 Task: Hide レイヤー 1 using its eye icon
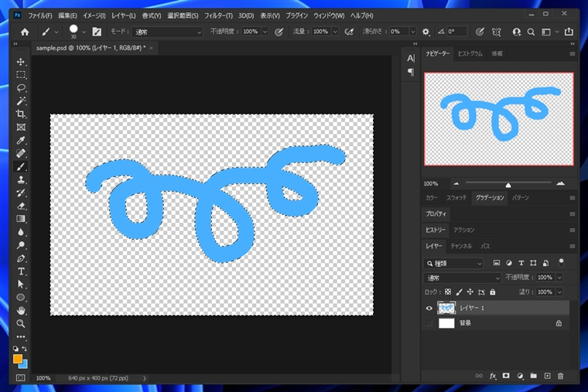[x=429, y=308]
